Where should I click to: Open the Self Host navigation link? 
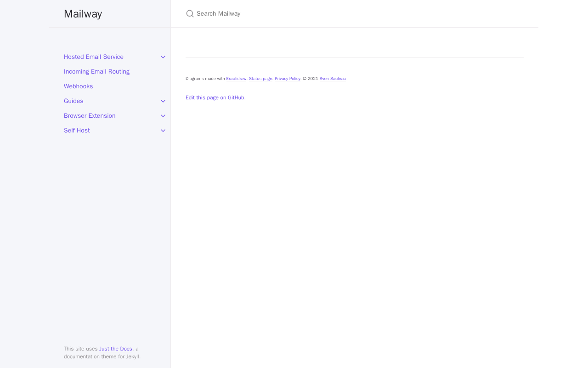pyautogui.click(x=77, y=131)
